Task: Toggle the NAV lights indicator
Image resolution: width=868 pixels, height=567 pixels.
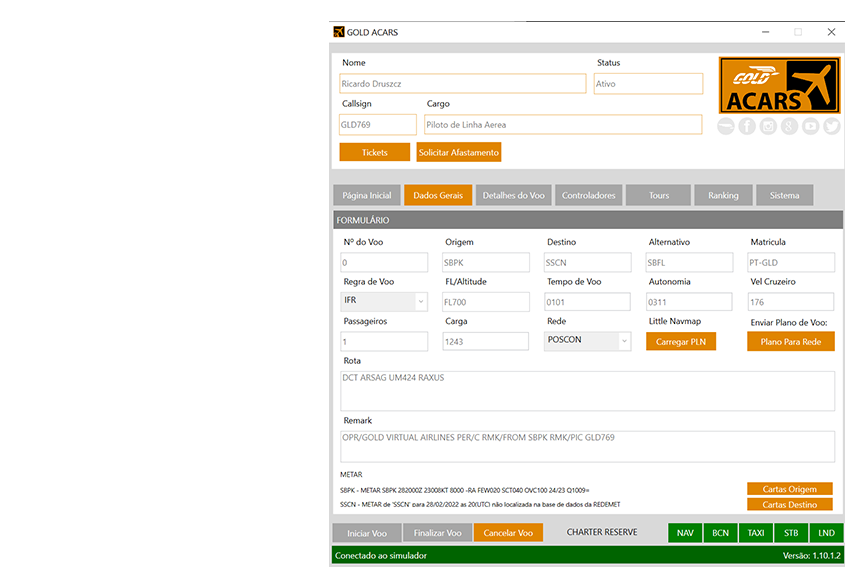Action: pyautogui.click(x=685, y=533)
